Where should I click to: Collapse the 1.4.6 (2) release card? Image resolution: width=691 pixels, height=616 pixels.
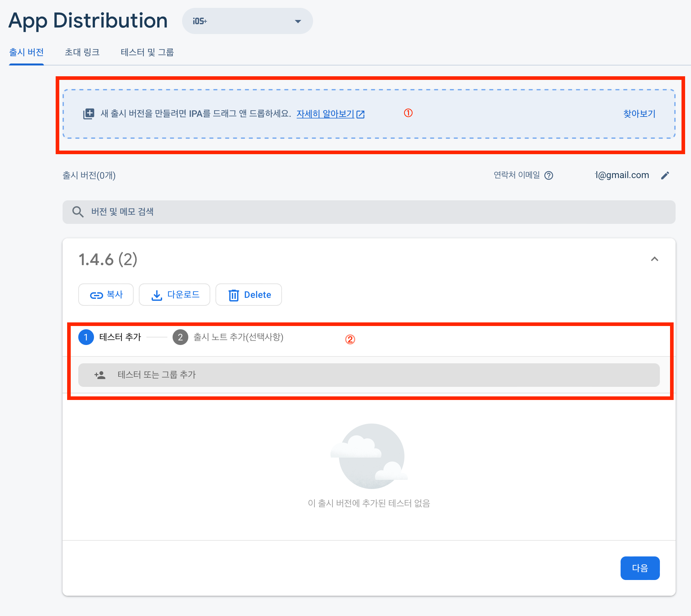tap(654, 259)
